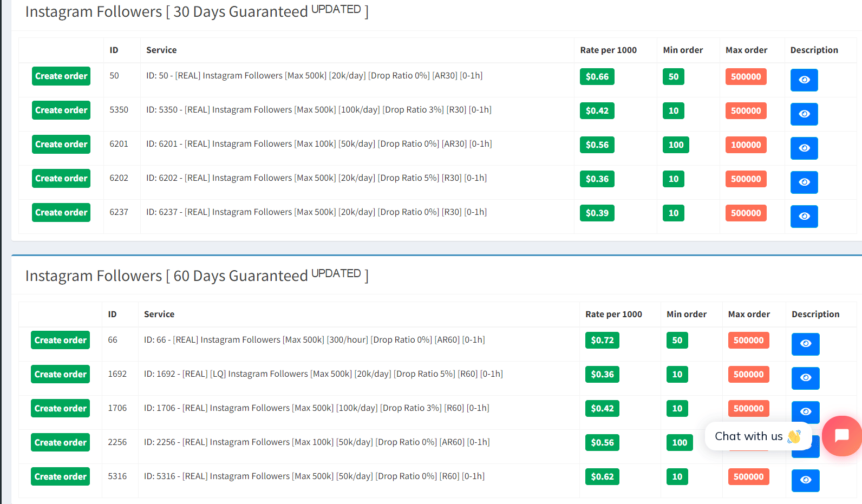Start an order for service 1706
862x504 pixels.
click(60, 409)
